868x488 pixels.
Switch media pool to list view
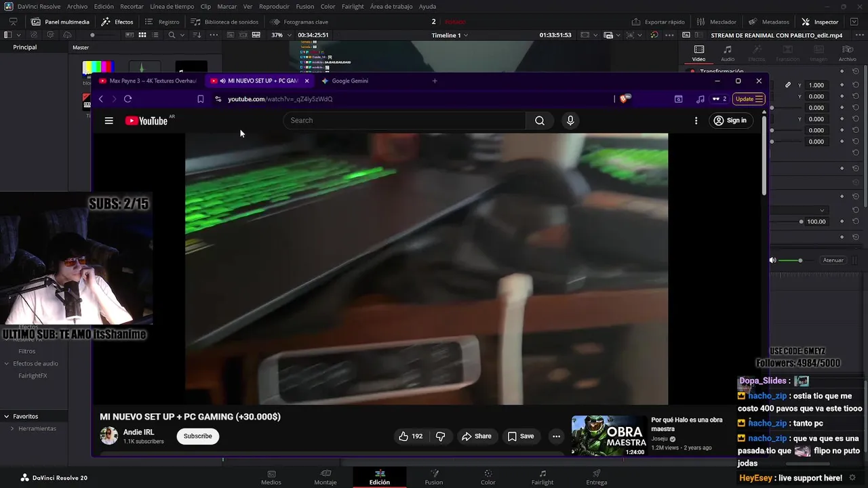pos(156,35)
